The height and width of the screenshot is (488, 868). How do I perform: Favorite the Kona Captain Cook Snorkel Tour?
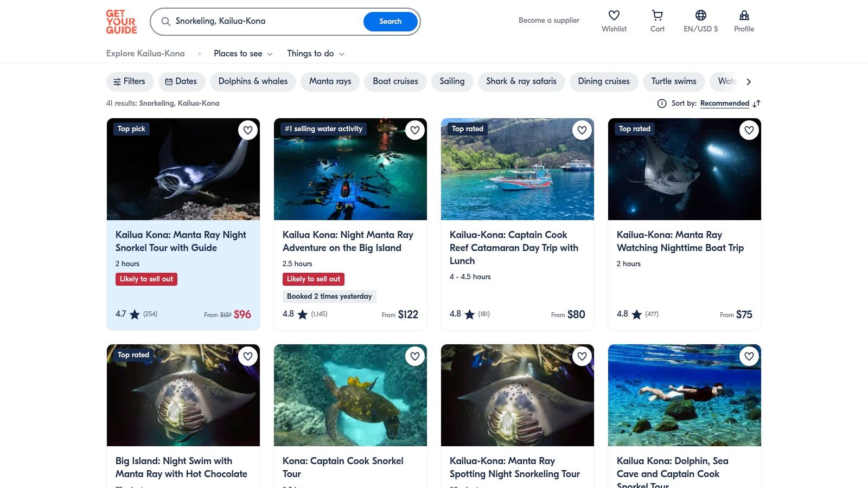[415, 356]
